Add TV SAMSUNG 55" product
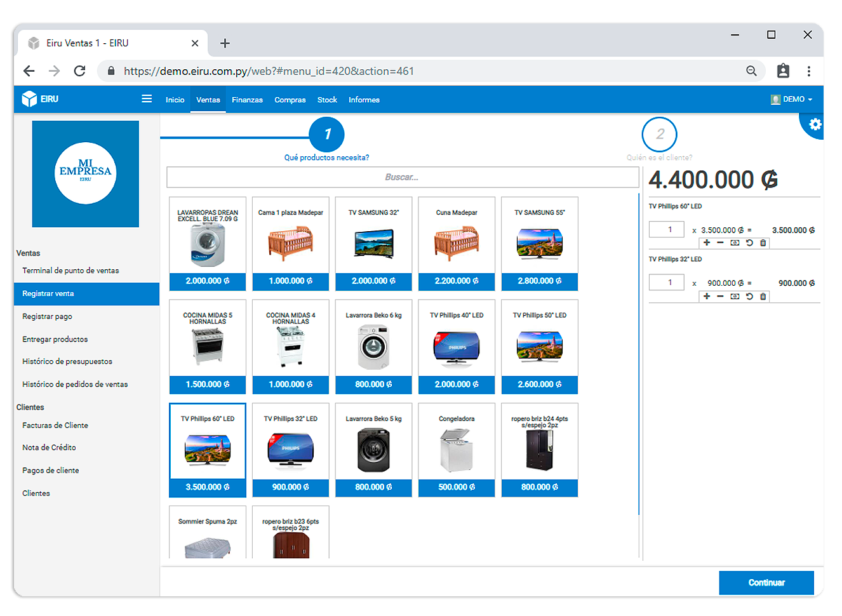The image size is (842, 616). pos(540,244)
